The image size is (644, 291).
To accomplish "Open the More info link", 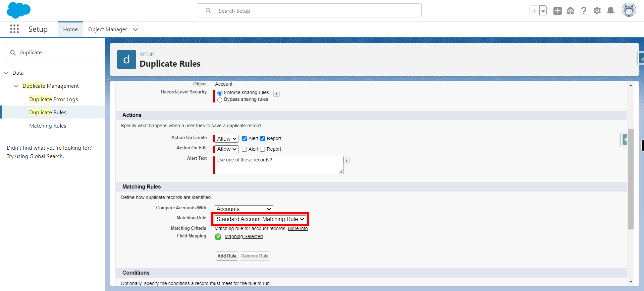I will 298,229.
